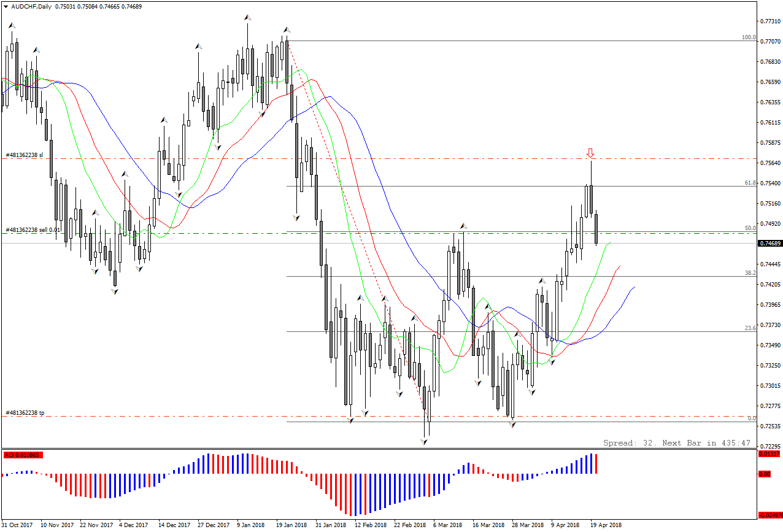Click price scale value 0.76115
Image resolution: width=783 pixels, height=532 pixels.
tap(771, 123)
